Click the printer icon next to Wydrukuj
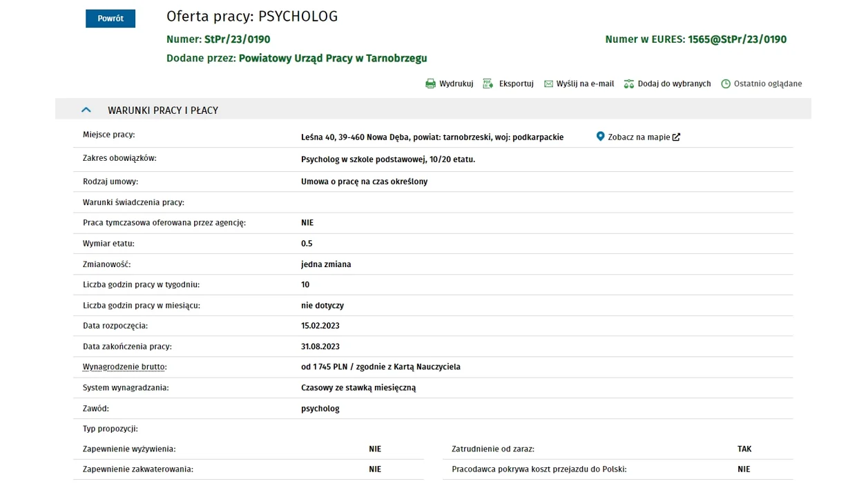This screenshot has height=497, width=868. [x=430, y=84]
